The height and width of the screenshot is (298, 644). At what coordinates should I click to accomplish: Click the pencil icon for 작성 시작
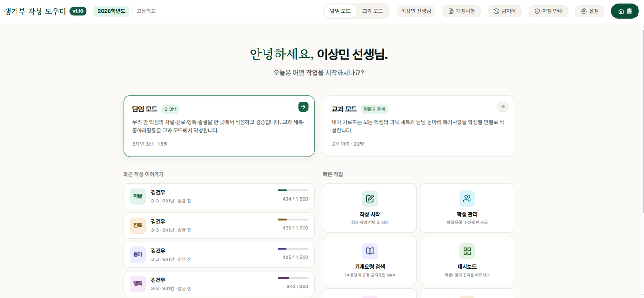click(x=370, y=199)
